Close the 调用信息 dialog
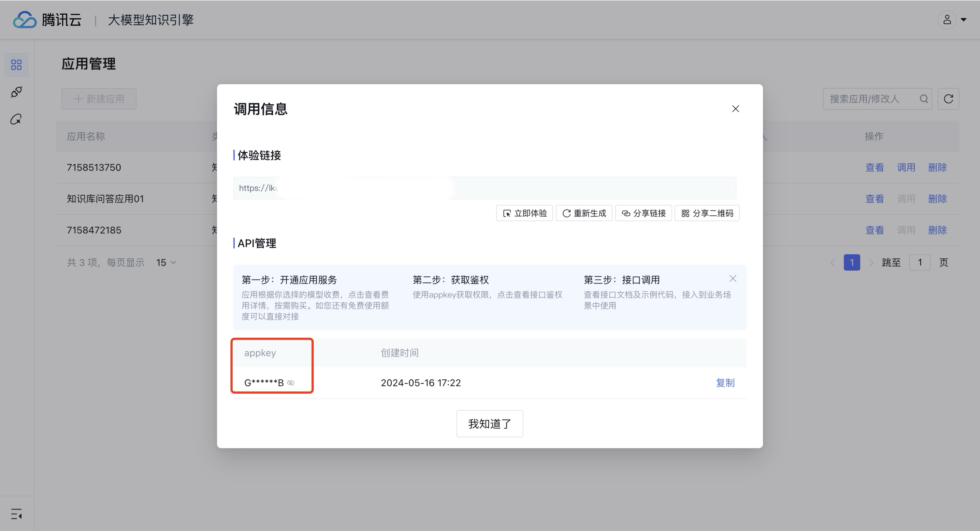Screen dimensions: 980x531 735,109
